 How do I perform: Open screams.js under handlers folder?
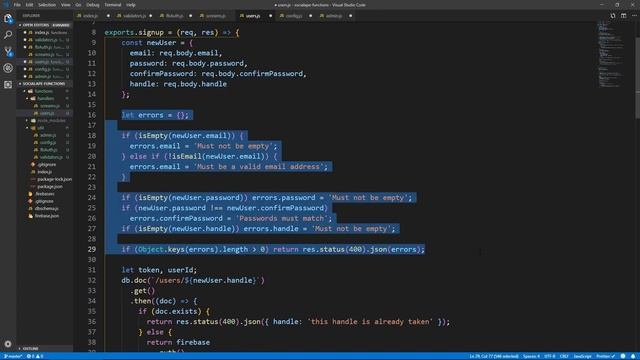[44, 106]
